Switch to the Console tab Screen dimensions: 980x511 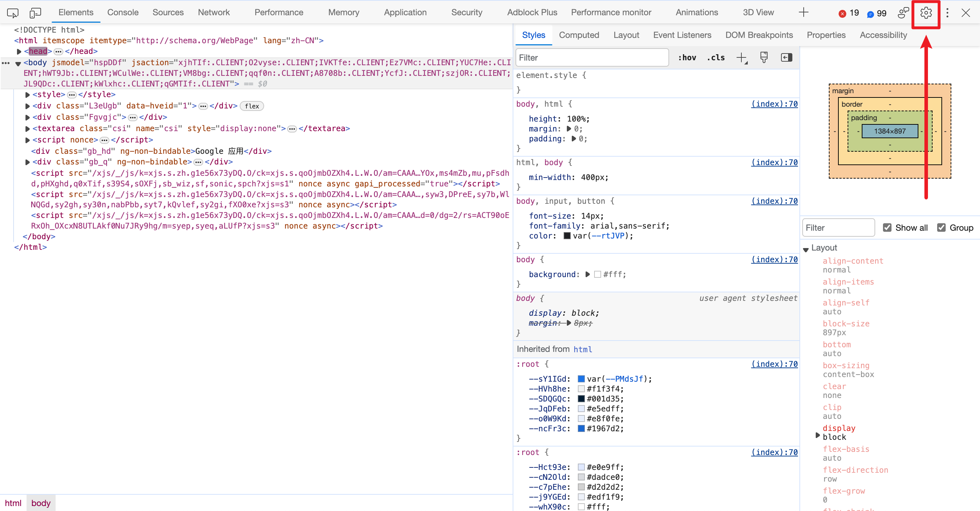122,12
